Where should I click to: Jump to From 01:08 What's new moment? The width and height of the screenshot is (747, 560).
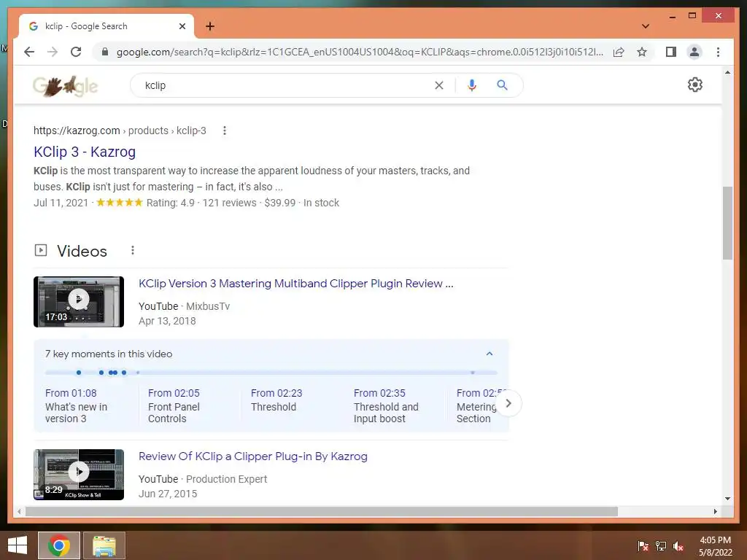[x=76, y=405]
